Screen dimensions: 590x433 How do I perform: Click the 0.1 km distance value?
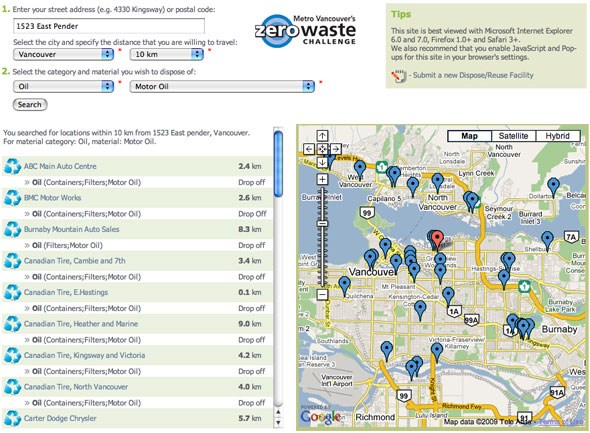(x=250, y=292)
